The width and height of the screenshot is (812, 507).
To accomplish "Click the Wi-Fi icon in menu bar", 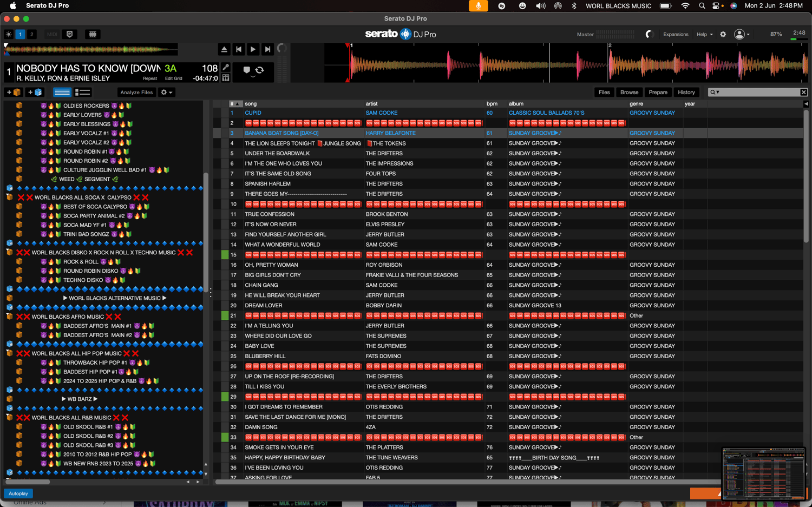I will coord(685,6).
